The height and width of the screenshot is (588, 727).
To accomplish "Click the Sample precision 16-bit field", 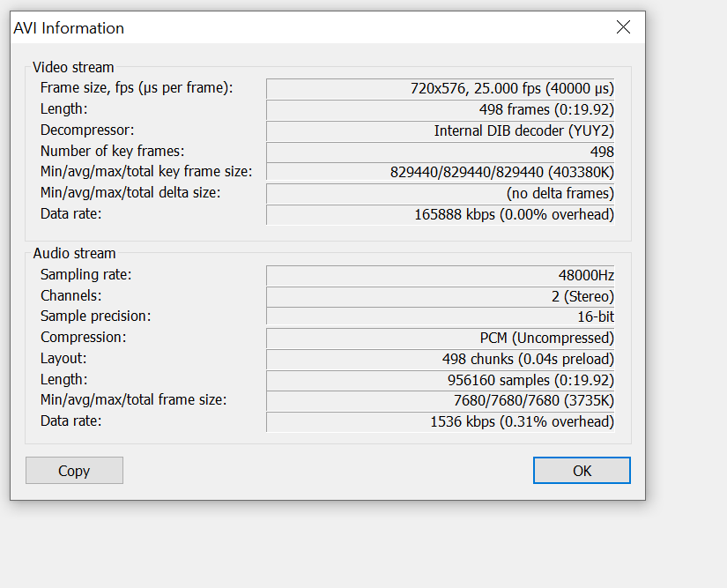I will pos(441,316).
